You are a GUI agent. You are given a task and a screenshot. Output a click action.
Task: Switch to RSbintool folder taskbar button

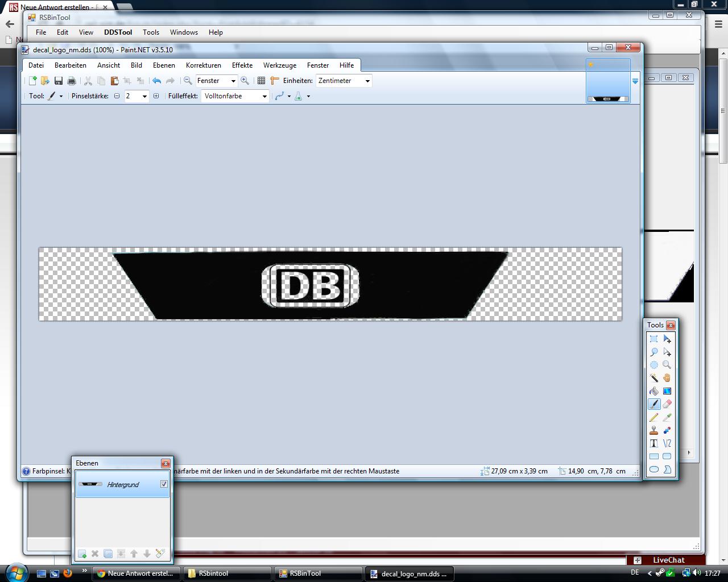point(228,573)
